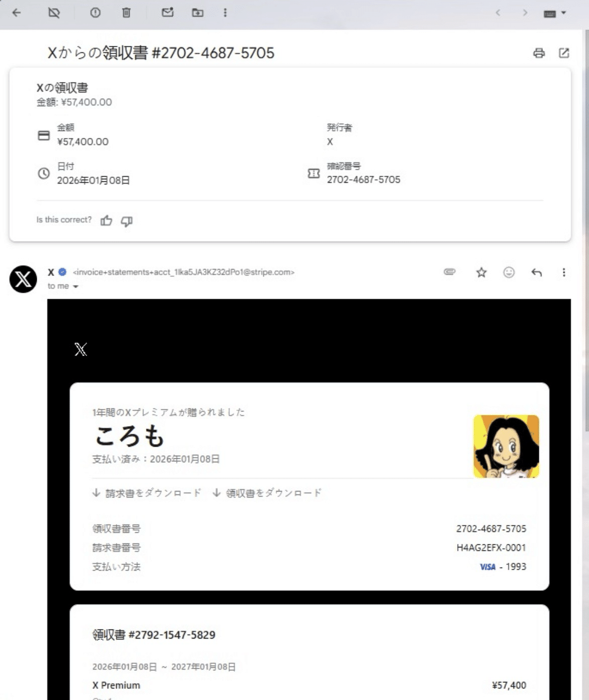The width and height of the screenshot is (589, 700).
Task: Star the email from X
Action: pos(481,272)
